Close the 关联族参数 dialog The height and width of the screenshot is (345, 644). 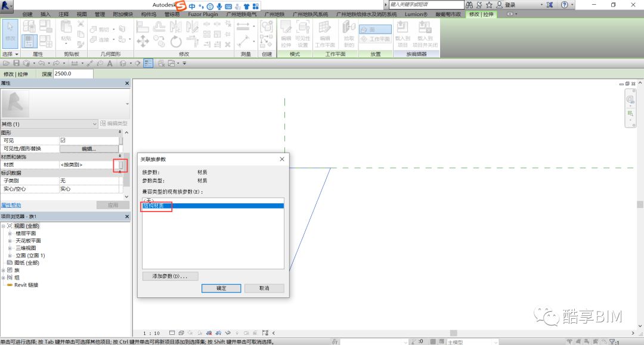282,159
